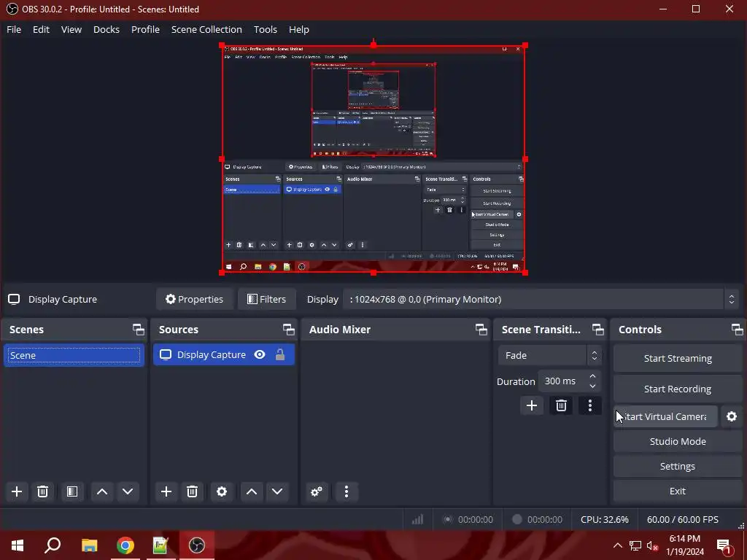Increase transition Duration with up arrow
This screenshot has width=747, height=560.
click(592, 376)
